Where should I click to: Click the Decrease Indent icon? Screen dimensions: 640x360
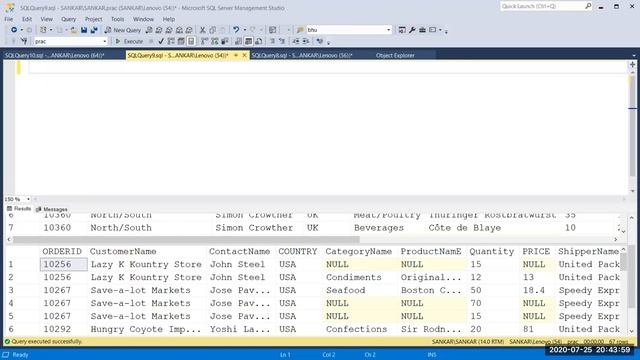pyautogui.click(x=296, y=41)
